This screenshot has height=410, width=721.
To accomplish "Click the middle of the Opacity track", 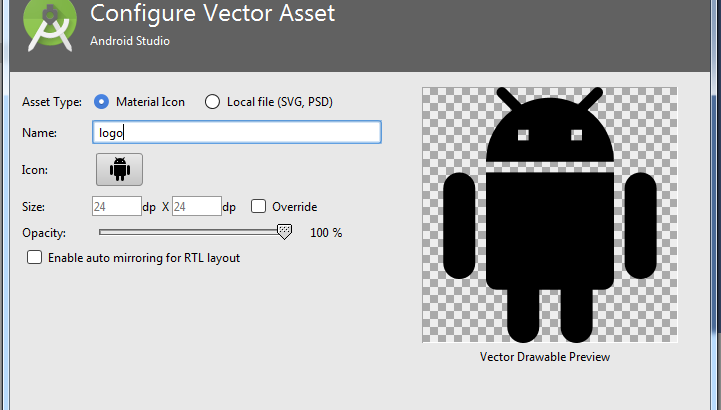I will [x=190, y=231].
